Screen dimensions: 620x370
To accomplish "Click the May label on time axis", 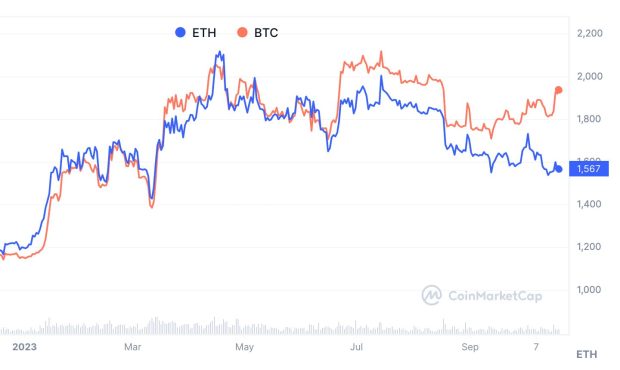I will click(244, 347).
